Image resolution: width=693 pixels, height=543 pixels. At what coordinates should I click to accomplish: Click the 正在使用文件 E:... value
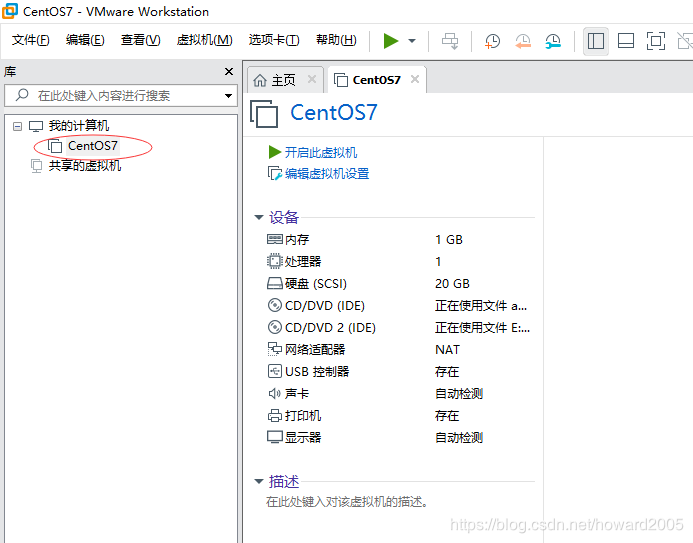tap(482, 327)
